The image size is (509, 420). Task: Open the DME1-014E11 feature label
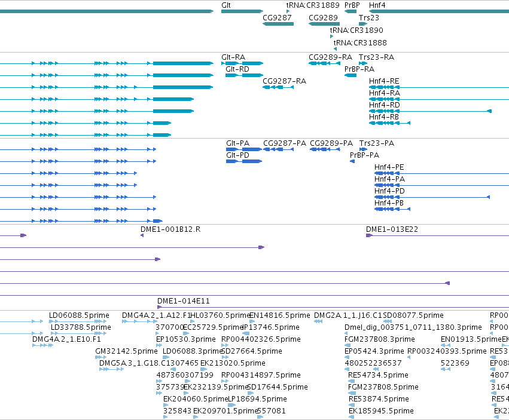point(184,301)
